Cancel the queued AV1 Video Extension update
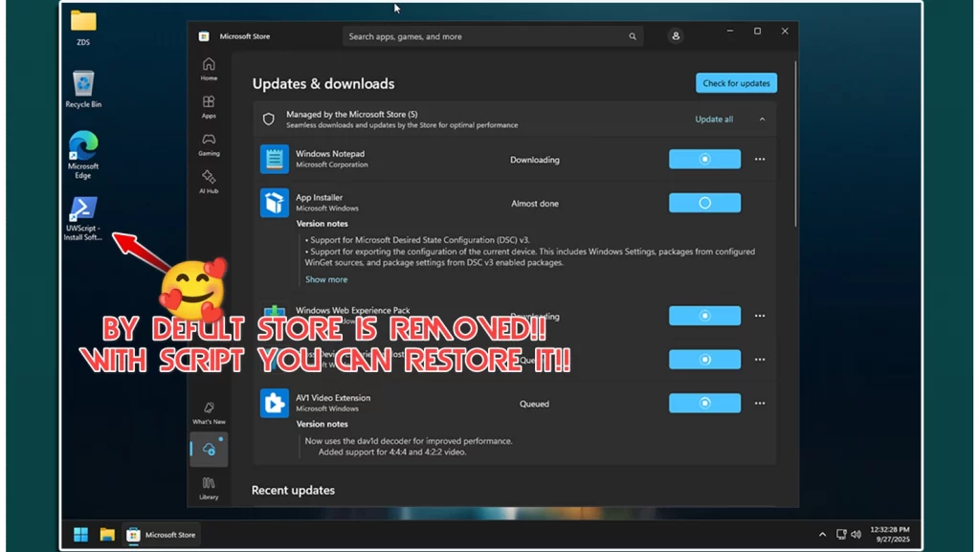Image resolution: width=980 pixels, height=552 pixels. pos(704,404)
